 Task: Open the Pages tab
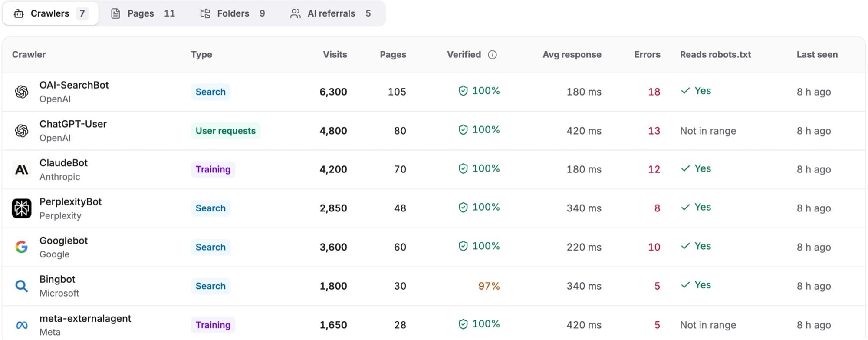[x=143, y=13]
